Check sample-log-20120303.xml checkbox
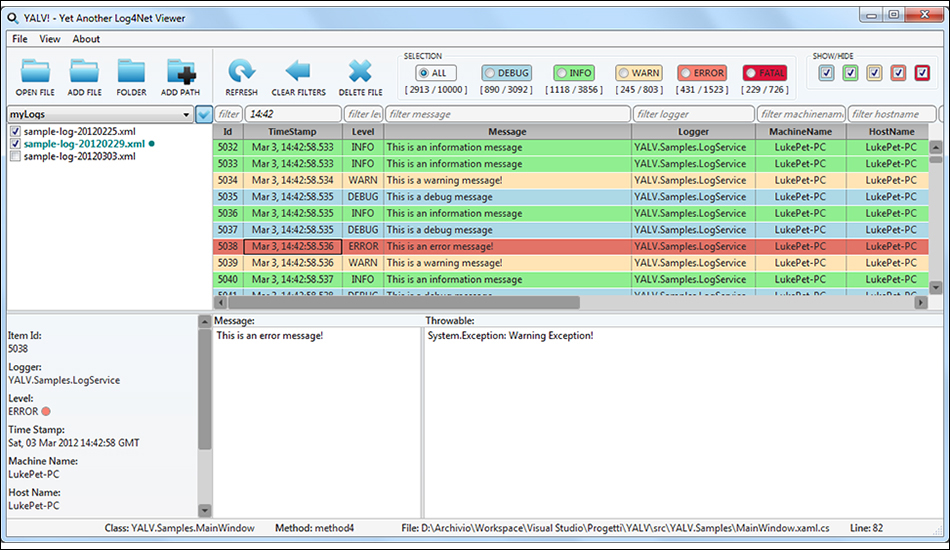Viewport: 950px width, 550px height. tap(15, 156)
